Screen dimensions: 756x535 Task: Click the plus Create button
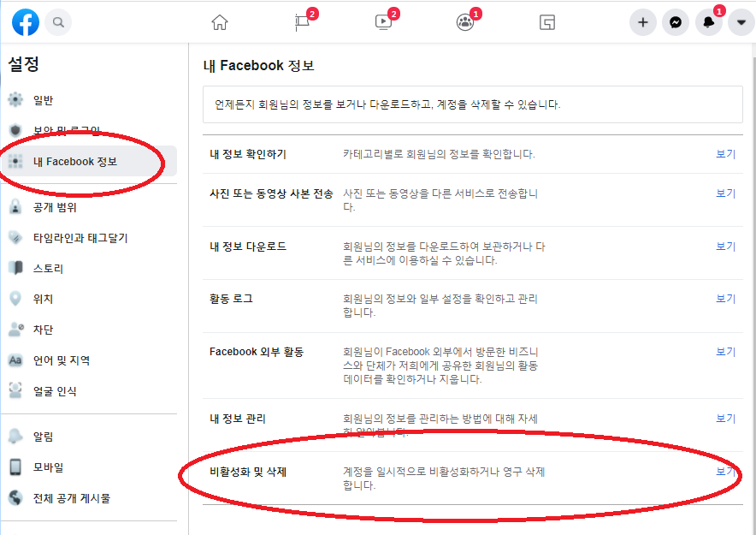coord(643,22)
